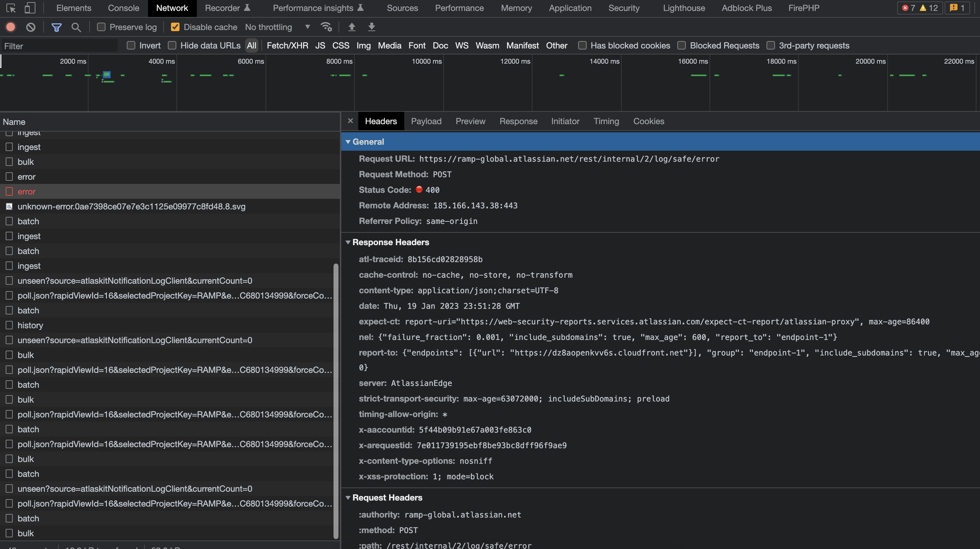
Task: Filter requests by Img type
Action: click(x=363, y=46)
